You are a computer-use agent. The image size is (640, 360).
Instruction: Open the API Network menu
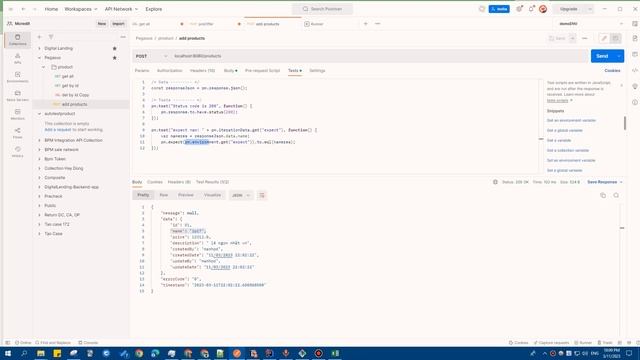121,9
